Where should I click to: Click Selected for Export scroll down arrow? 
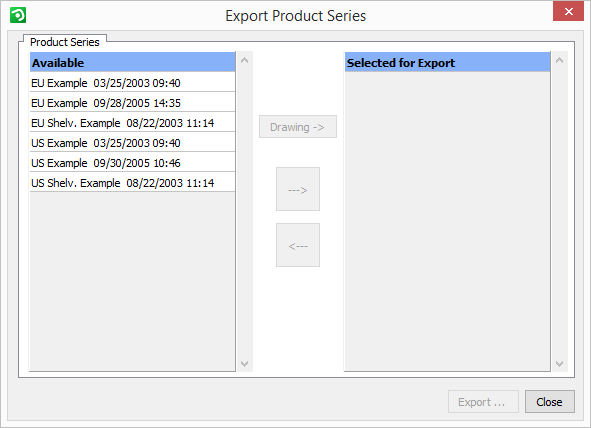pos(559,364)
